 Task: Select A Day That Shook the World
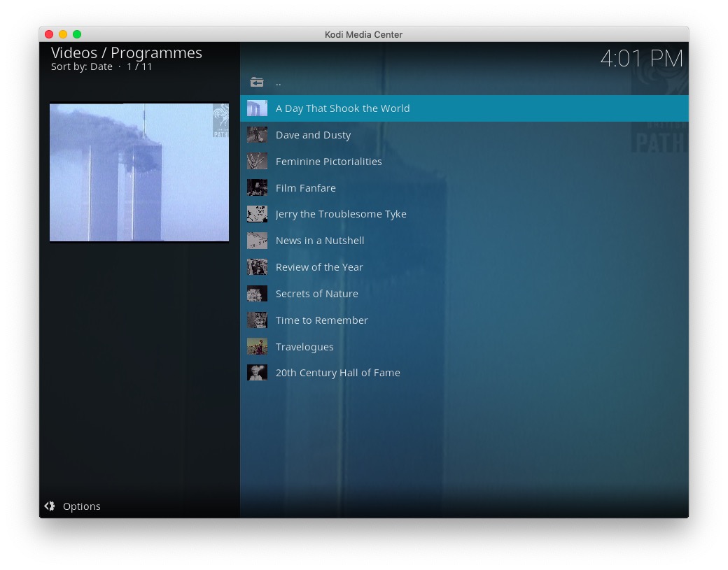[342, 108]
